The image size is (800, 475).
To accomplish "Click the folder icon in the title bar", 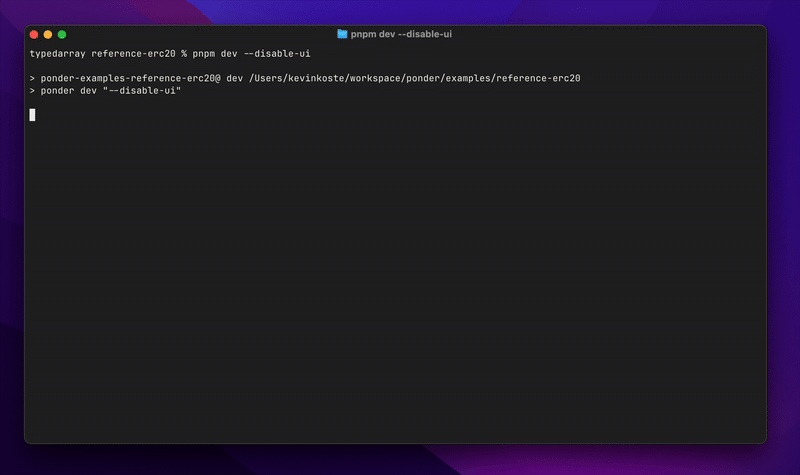I will point(342,34).
